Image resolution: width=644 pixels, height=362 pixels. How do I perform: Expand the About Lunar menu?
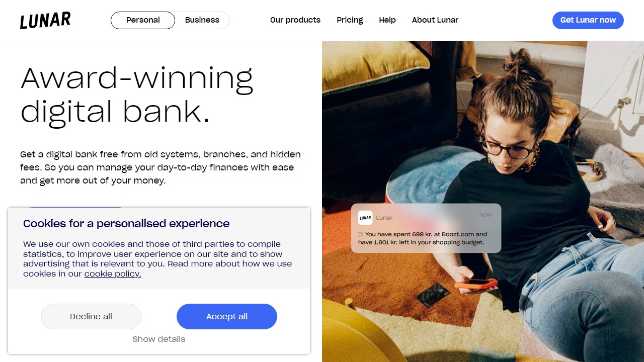click(x=435, y=20)
